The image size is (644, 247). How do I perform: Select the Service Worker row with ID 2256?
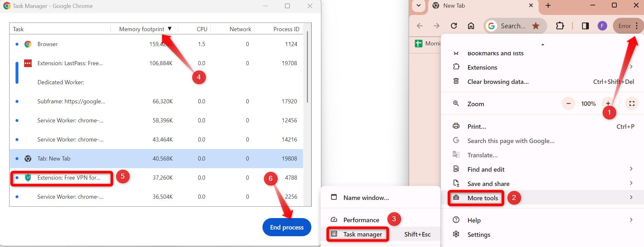pos(156,197)
